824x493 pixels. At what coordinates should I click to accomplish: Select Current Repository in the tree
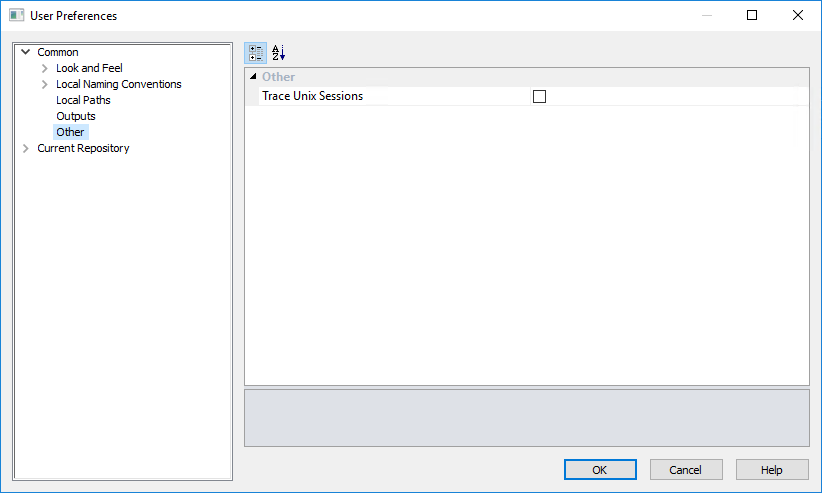coord(83,148)
